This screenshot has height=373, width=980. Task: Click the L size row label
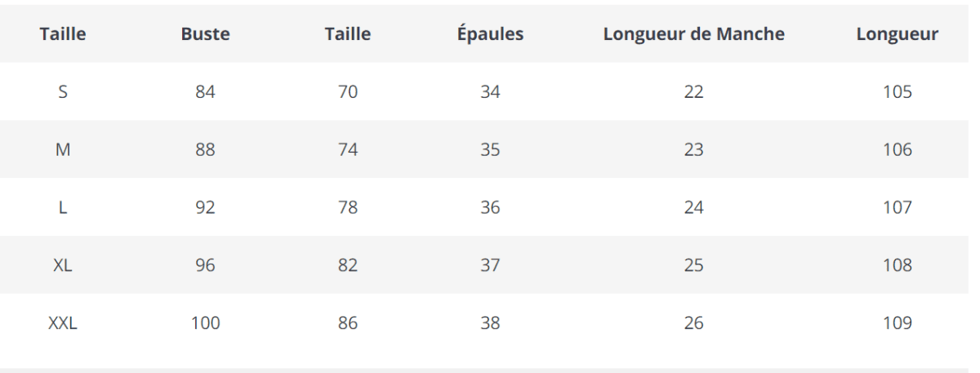point(63,208)
